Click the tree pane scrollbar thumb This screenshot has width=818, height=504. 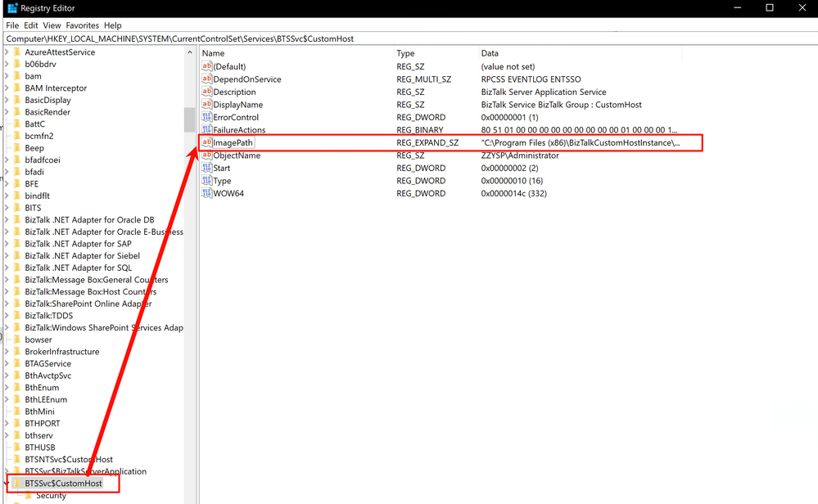189,120
